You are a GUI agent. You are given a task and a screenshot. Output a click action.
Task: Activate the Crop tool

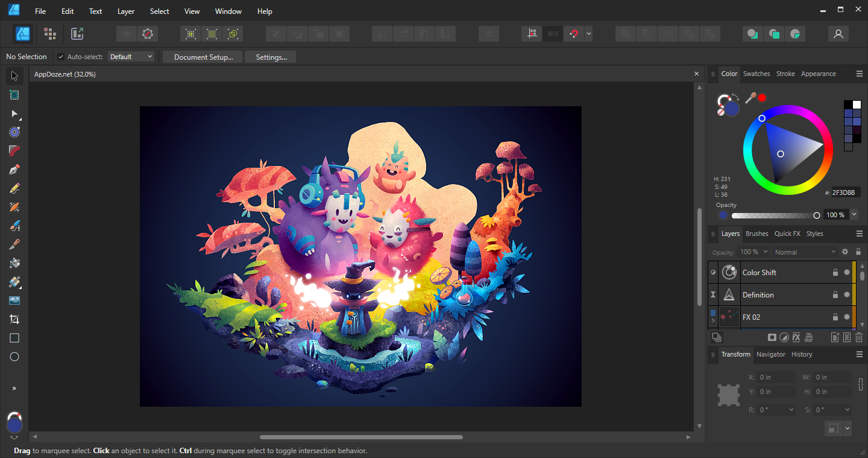pos(14,319)
